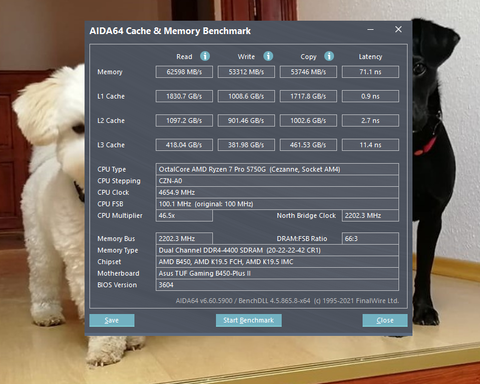Close the benchmark dialog via Close button

(x=385, y=320)
